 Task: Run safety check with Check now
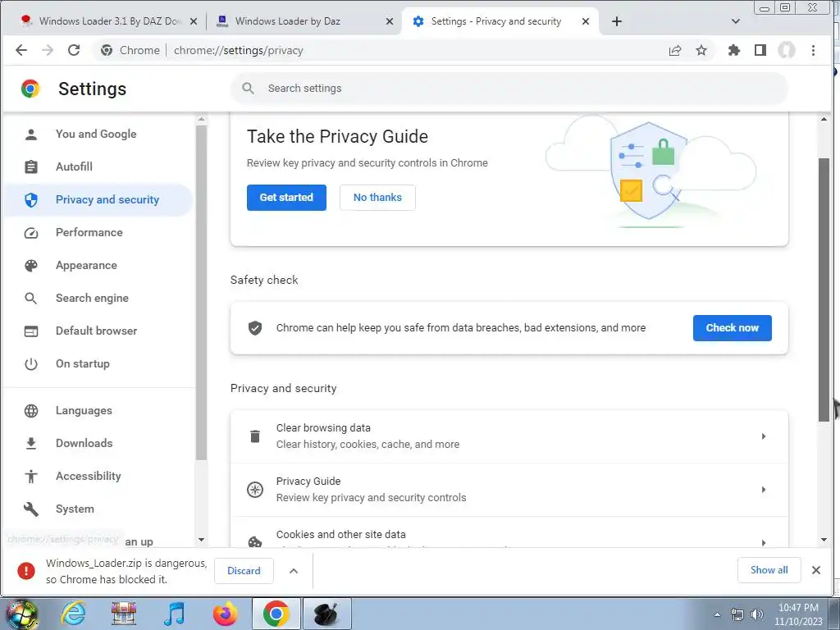(x=733, y=328)
